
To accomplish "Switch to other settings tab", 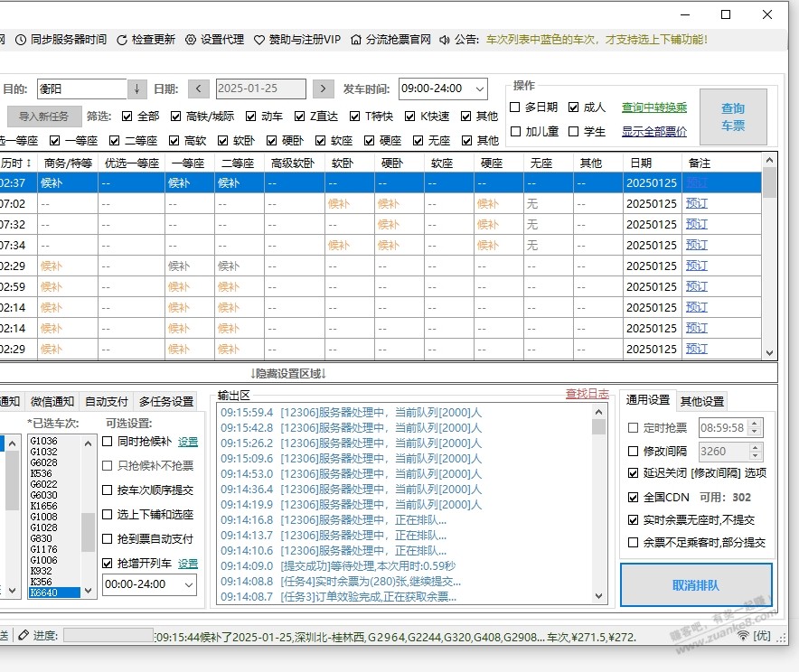I will tap(701, 402).
